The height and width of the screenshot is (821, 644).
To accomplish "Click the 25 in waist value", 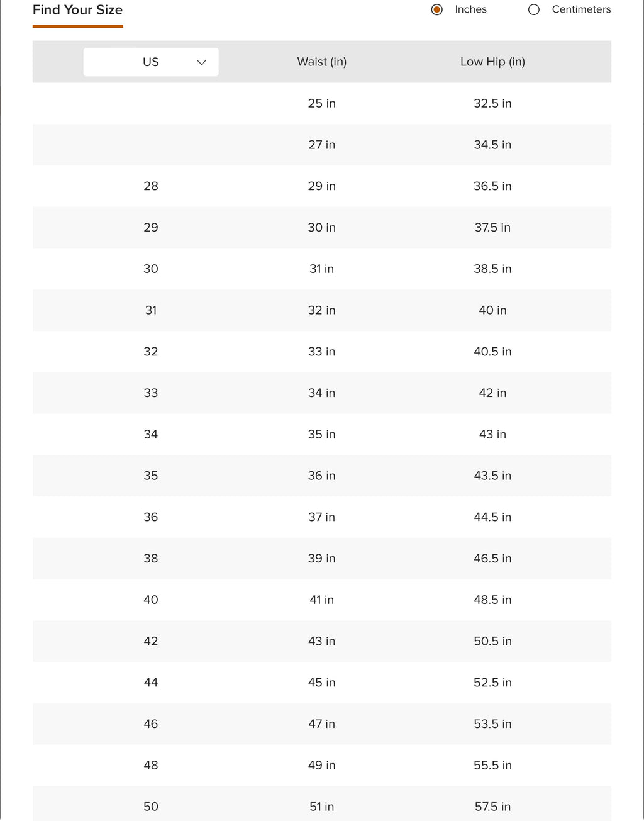I will click(321, 103).
